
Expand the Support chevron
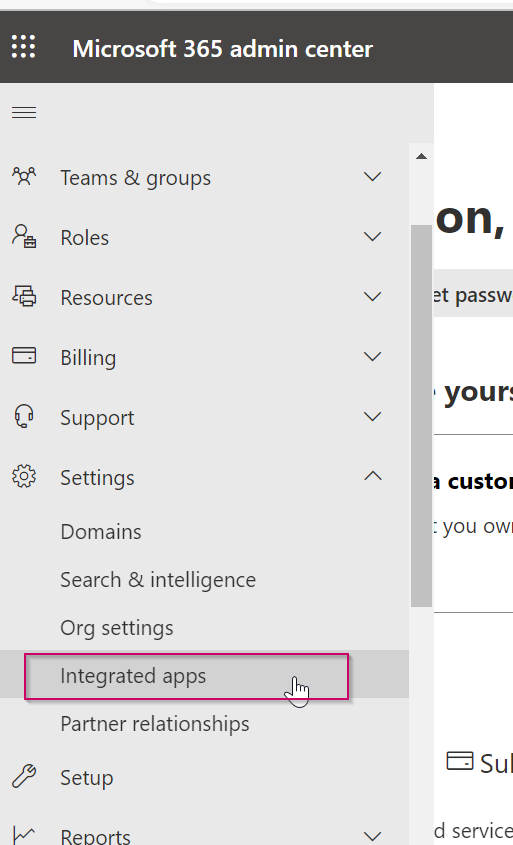(372, 417)
